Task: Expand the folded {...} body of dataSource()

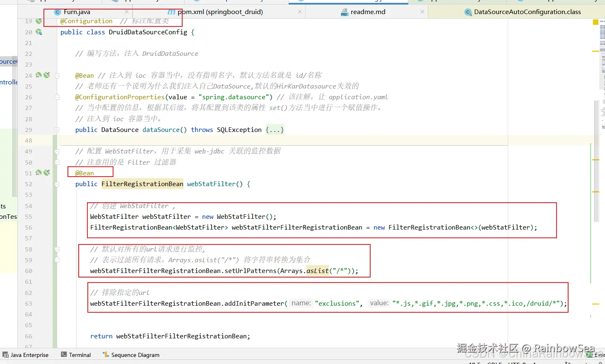Action: click(x=275, y=130)
